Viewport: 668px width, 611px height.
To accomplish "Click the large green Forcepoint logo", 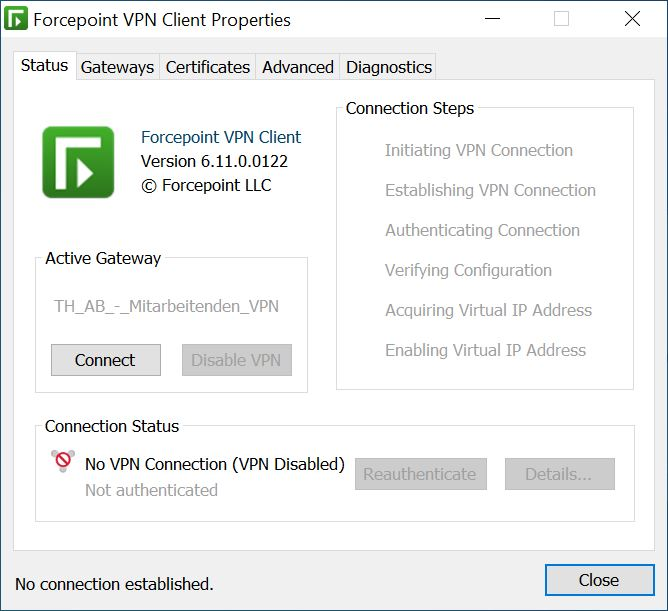I will [x=78, y=162].
